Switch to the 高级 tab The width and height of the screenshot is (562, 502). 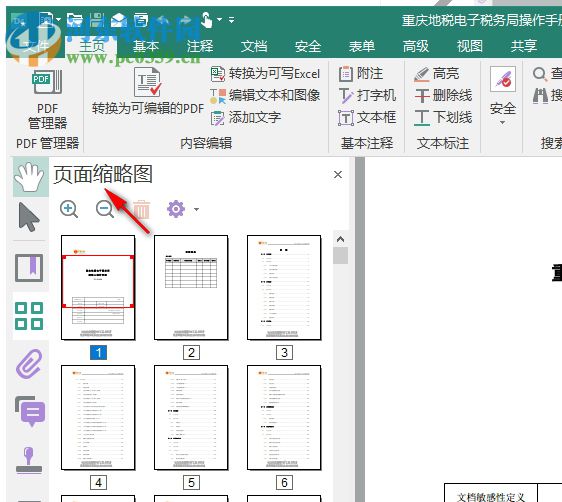pyautogui.click(x=415, y=46)
